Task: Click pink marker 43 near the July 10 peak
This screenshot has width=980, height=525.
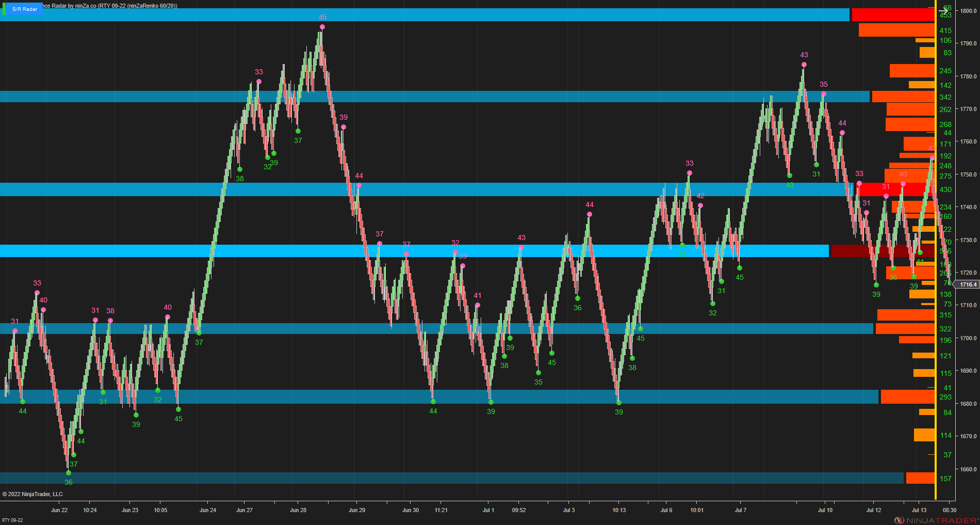Action: (803, 63)
